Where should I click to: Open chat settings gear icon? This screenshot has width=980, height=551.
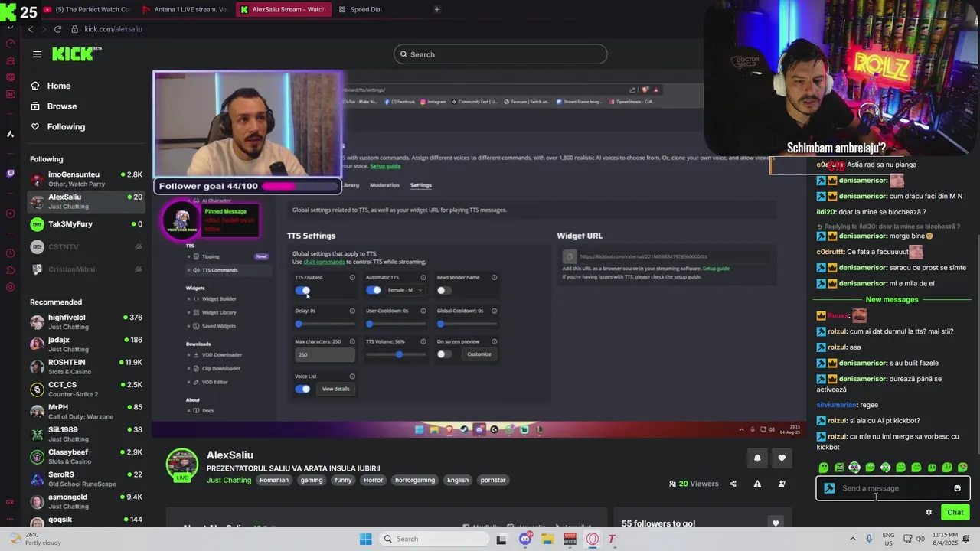coord(929,513)
